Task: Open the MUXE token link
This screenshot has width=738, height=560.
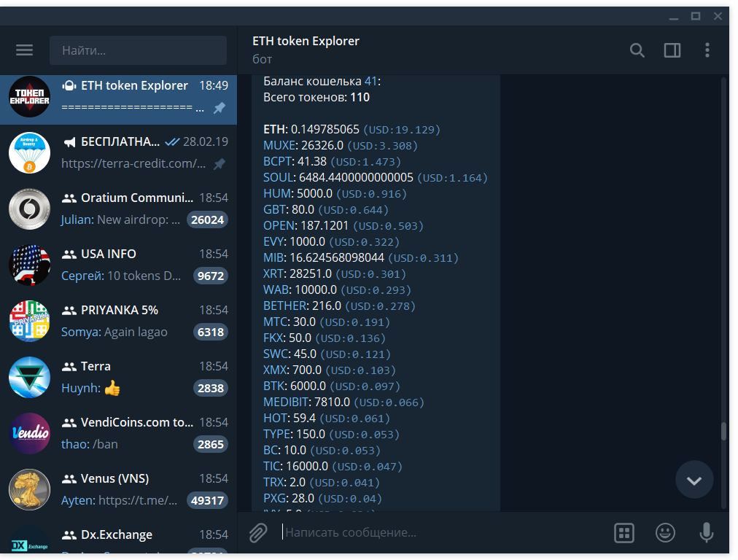Action: point(279,145)
